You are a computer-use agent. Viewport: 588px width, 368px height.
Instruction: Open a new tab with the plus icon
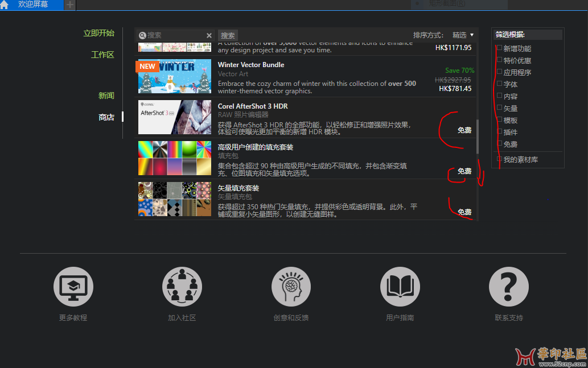70,5
